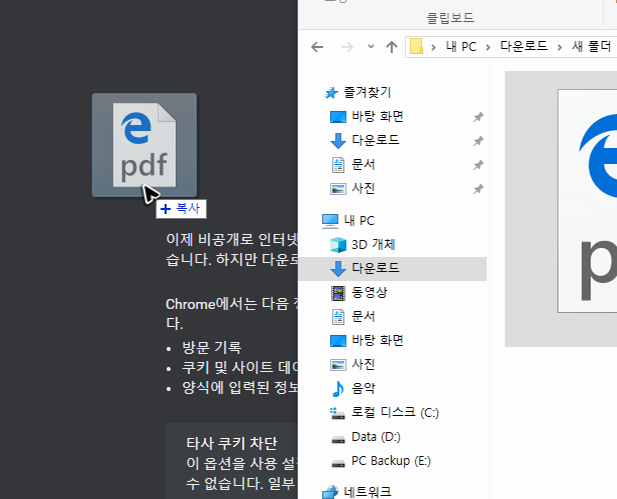Open PC Backup (E:) drive

tap(391, 461)
